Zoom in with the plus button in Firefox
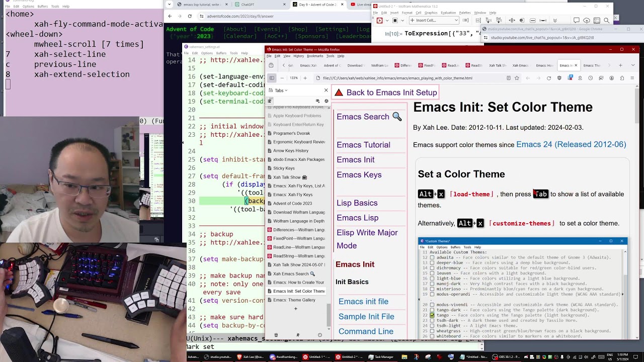The height and width of the screenshot is (362, 644). [x=305, y=78]
